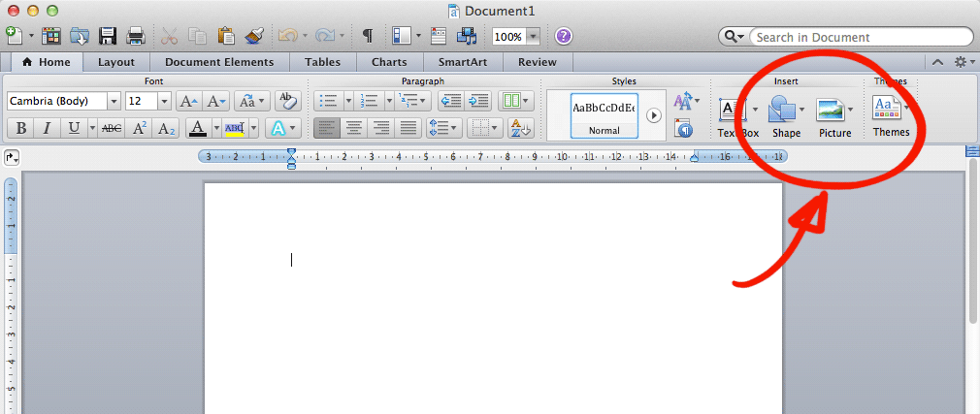Apply yellow text highlight color
Screen dimensions: 980x414
(x=235, y=128)
